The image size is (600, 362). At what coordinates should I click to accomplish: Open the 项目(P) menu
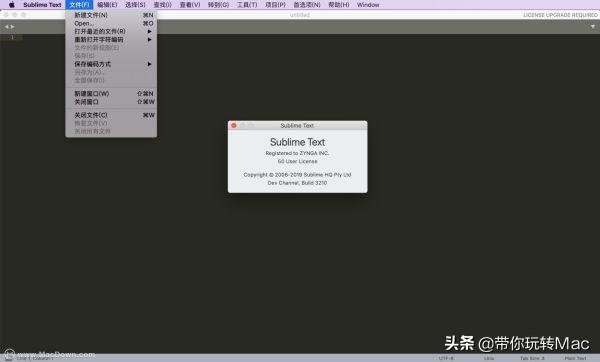tap(275, 5)
